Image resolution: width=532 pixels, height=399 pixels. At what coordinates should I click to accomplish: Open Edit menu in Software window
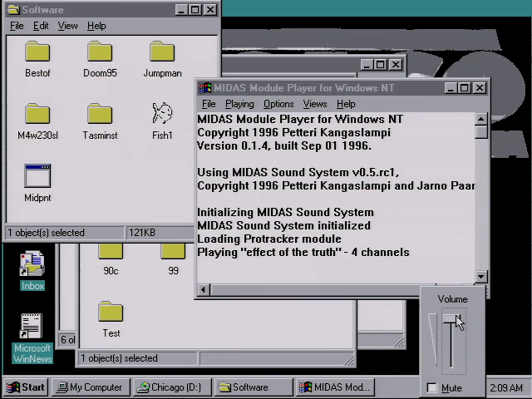coord(41,26)
